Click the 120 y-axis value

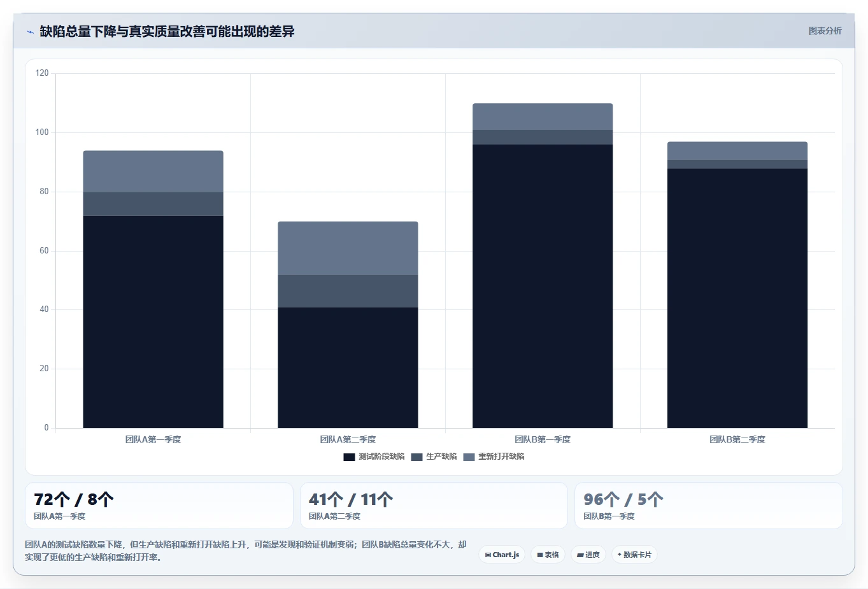pyautogui.click(x=42, y=73)
